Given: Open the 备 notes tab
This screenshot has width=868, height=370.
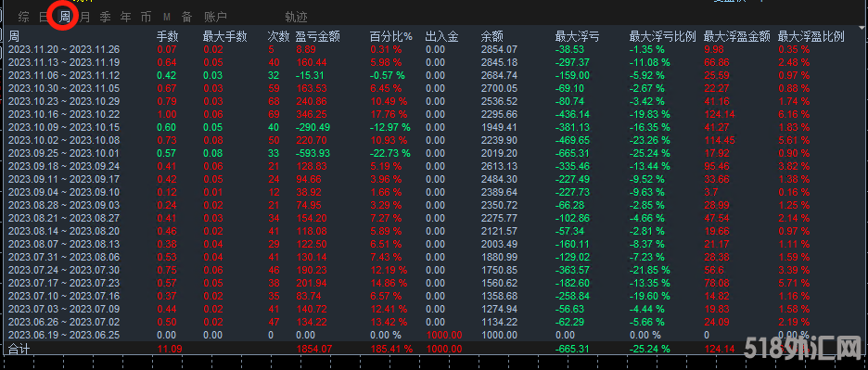Looking at the screenshot, I should (187, 18).
